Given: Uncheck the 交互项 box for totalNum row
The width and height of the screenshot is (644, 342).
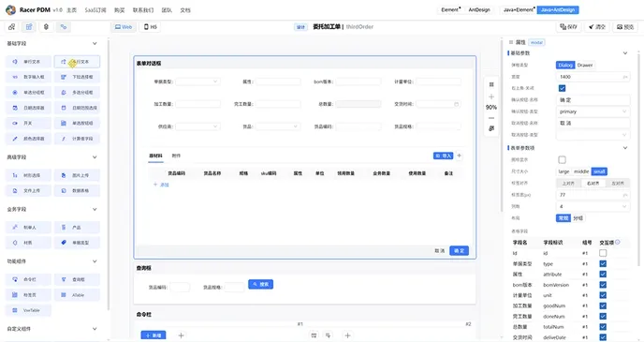Looking at the screenshot, I should click(603, 326).
